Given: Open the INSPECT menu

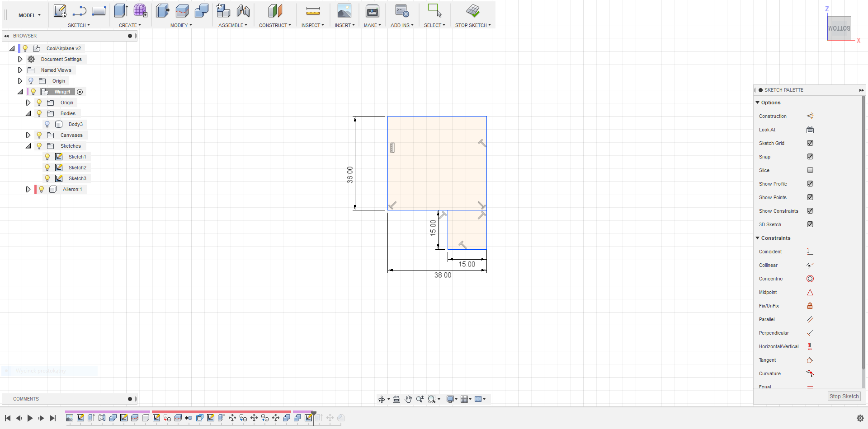Looking at the screenshot, I should pyautogui.click(x=313, y=25).
